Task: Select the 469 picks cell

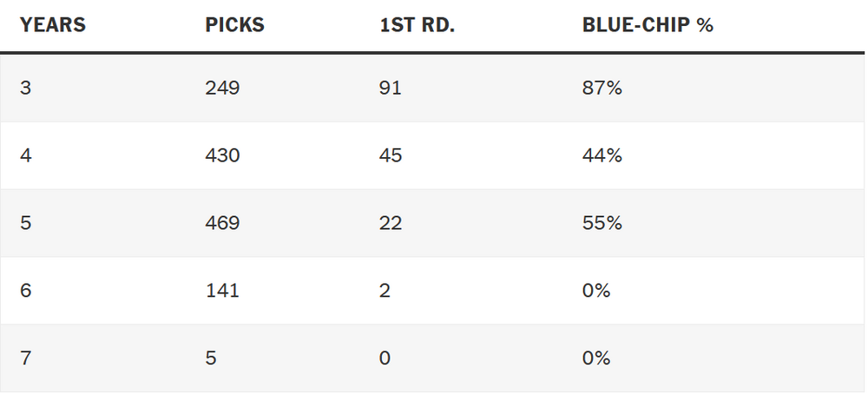Action: click(x=222, y=223)
